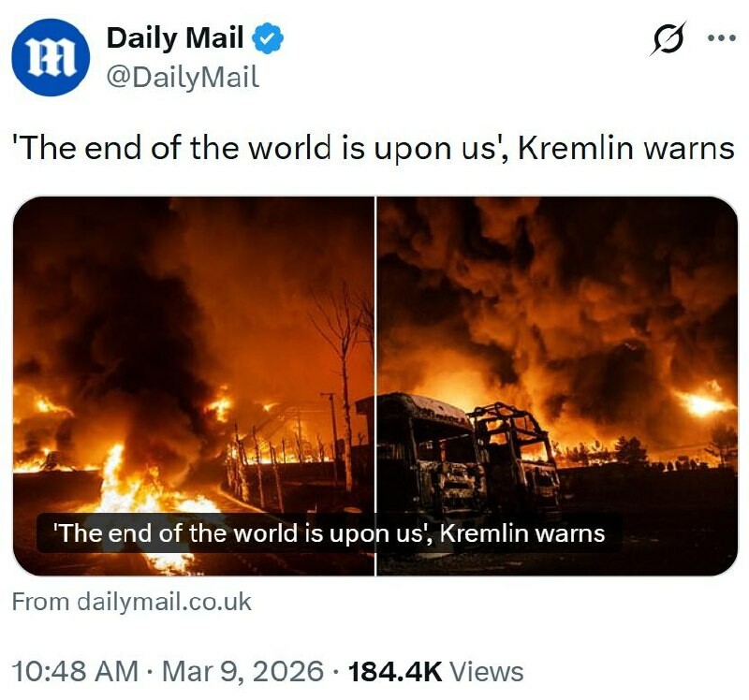This screenshot has width=749, height=700.
Task: Open the 10:48 AM timestamp link
Action: coord(75,671)
